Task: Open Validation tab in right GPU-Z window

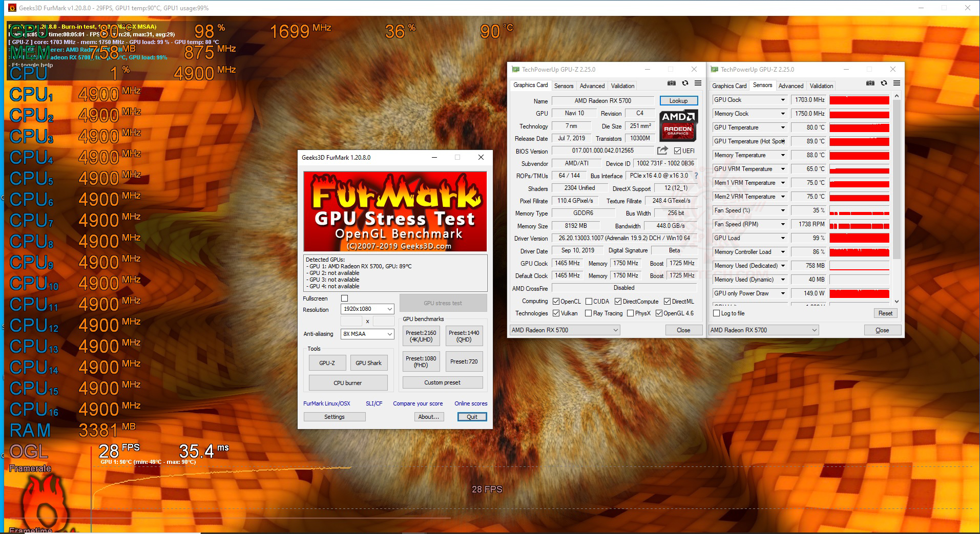Action: coord(821,86)
